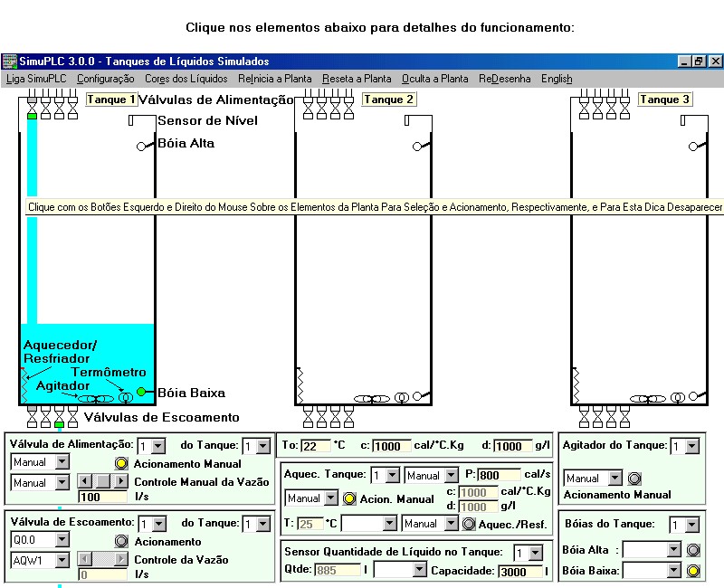Click the Capacidade field showing 3000
The height and width of the screenshot is (588, 724).
point(520,572)
